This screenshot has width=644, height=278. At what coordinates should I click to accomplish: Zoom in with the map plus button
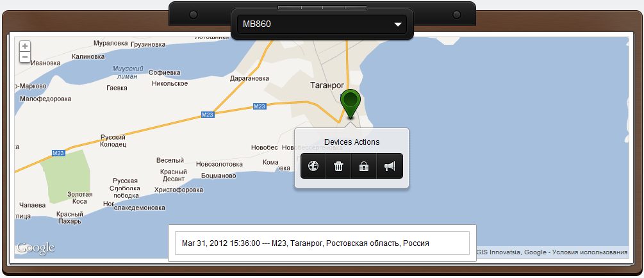25,46
